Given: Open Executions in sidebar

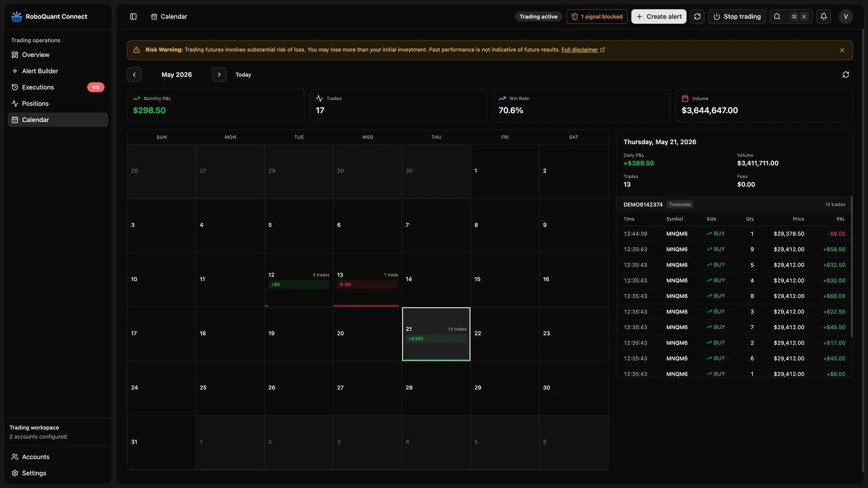Looking at the screenshot, I should pyautogui.click(x=58, y=87).
